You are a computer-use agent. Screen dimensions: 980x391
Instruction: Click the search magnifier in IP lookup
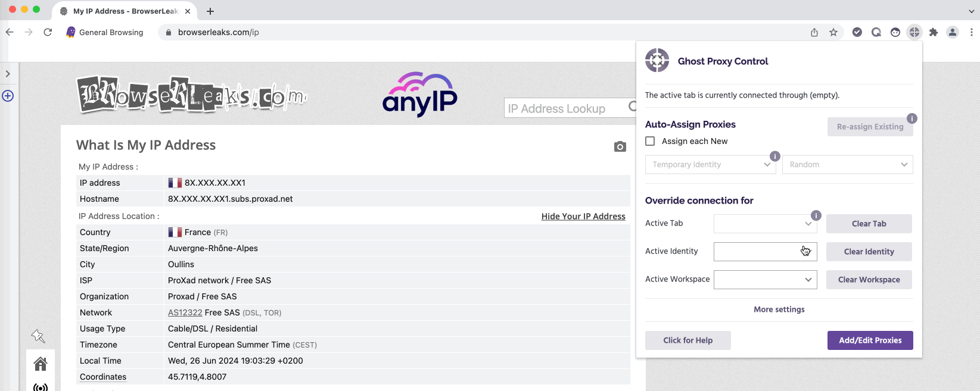coord(633,107)
